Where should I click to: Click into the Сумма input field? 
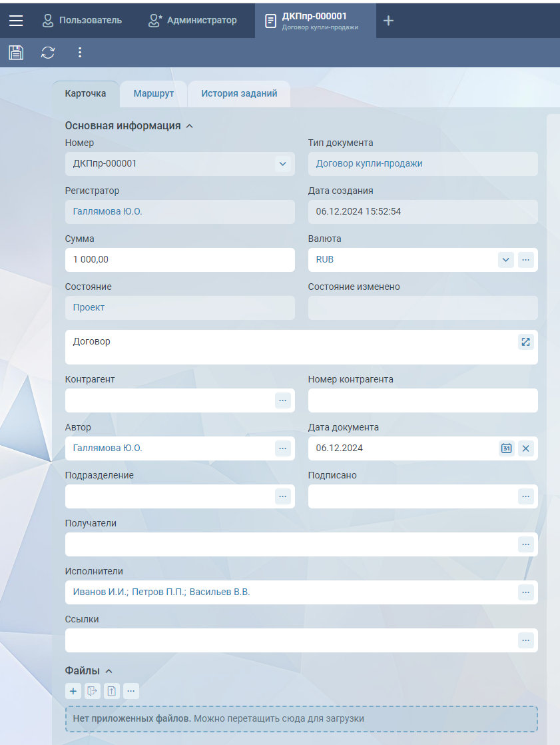180,260
